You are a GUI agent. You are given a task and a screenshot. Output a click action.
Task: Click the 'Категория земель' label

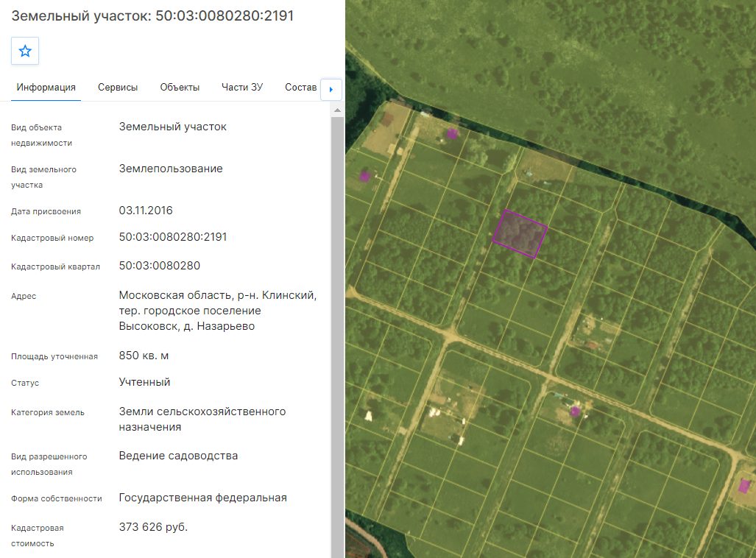[48, 412]
